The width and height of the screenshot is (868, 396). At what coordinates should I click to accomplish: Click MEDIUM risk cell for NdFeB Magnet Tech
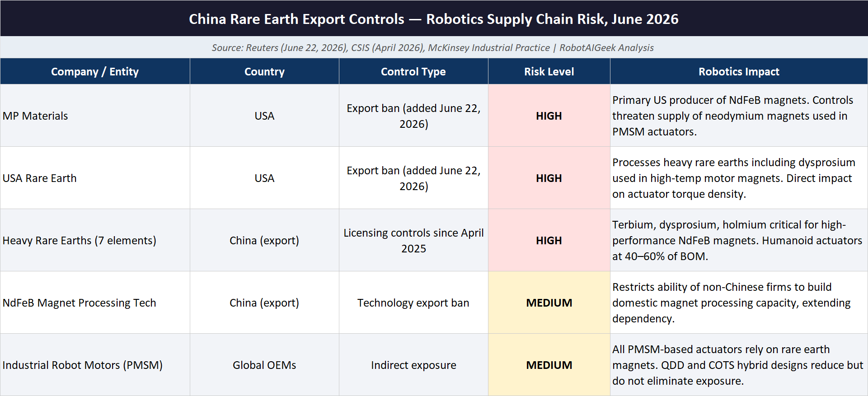(549, 303)
